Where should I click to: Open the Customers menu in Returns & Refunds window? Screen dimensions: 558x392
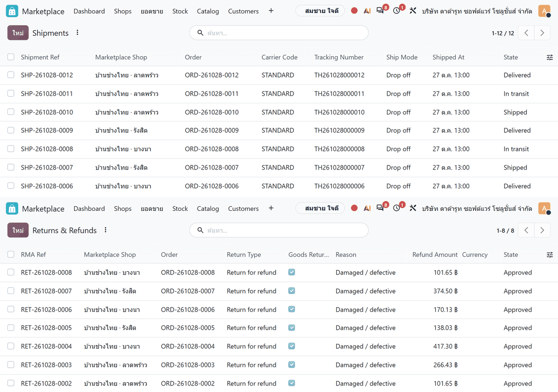(243, 209)
